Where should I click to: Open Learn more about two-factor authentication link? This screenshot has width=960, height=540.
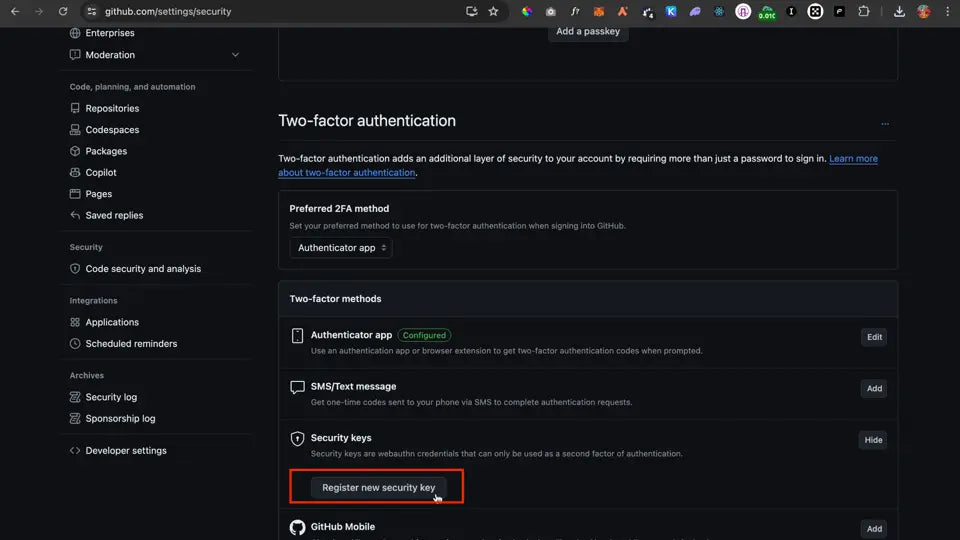pyautogui.click(x=853, y=158)
